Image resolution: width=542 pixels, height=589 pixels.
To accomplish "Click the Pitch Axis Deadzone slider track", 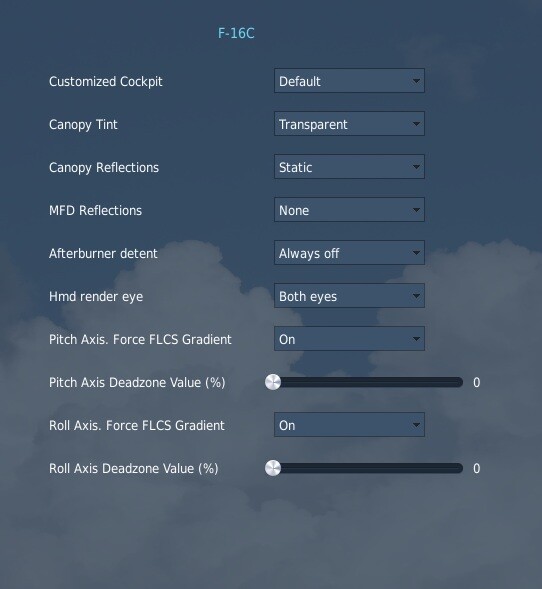I will click(x=364, y=382).
